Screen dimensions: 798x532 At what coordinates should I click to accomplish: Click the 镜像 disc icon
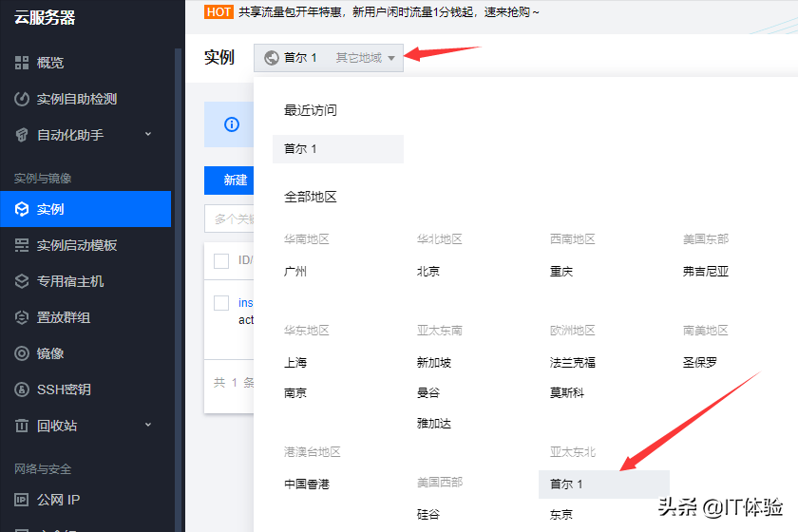click(x=22, y=353)
